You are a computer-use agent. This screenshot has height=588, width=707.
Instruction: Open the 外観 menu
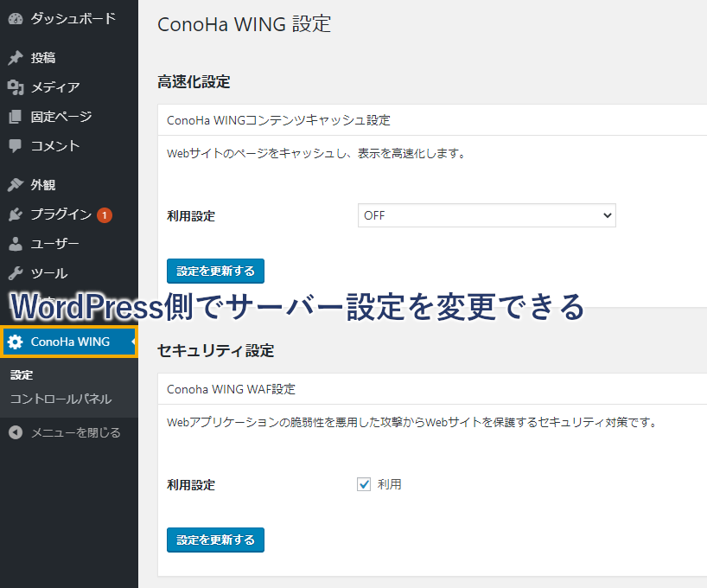(69, 184)
